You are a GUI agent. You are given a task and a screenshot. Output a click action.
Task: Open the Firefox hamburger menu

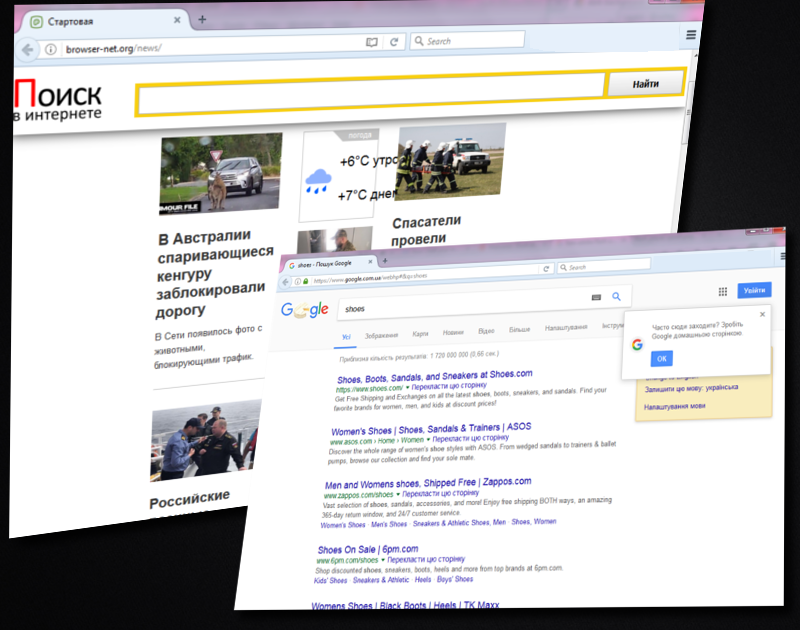pos(692,33)
